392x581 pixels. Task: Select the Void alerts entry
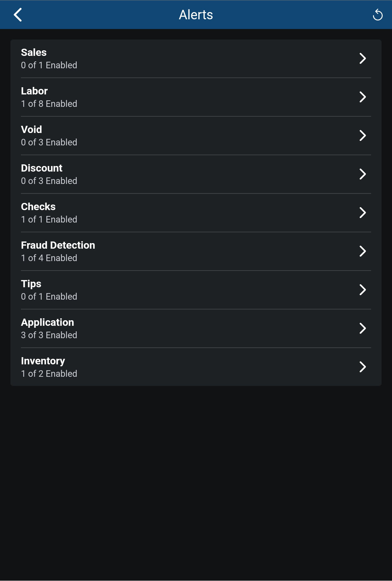pos(49,136)
